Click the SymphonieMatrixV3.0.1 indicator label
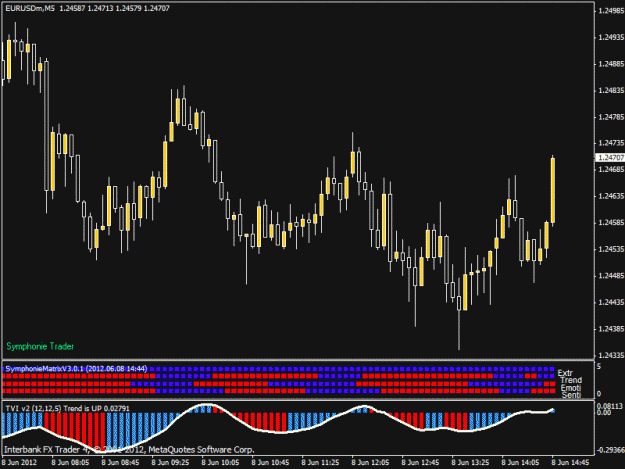 point(76,369)
